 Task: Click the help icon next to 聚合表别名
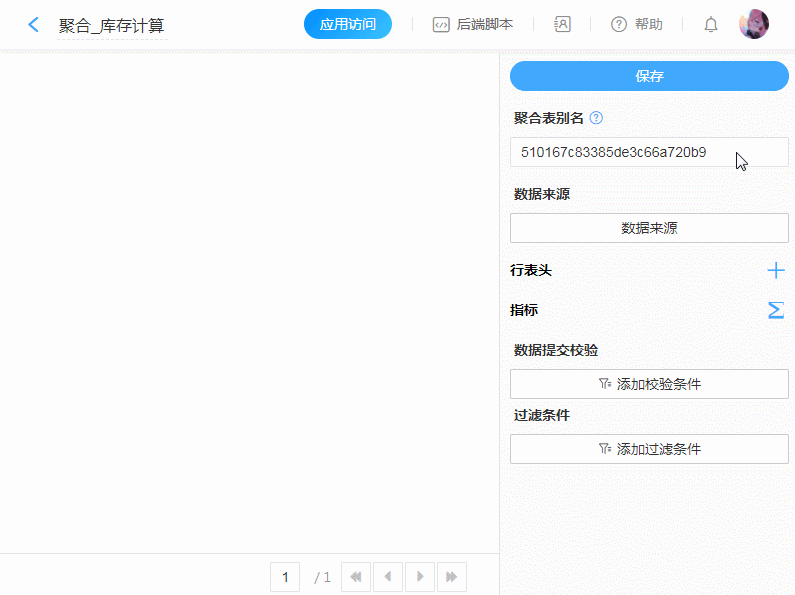pos(596,118)
